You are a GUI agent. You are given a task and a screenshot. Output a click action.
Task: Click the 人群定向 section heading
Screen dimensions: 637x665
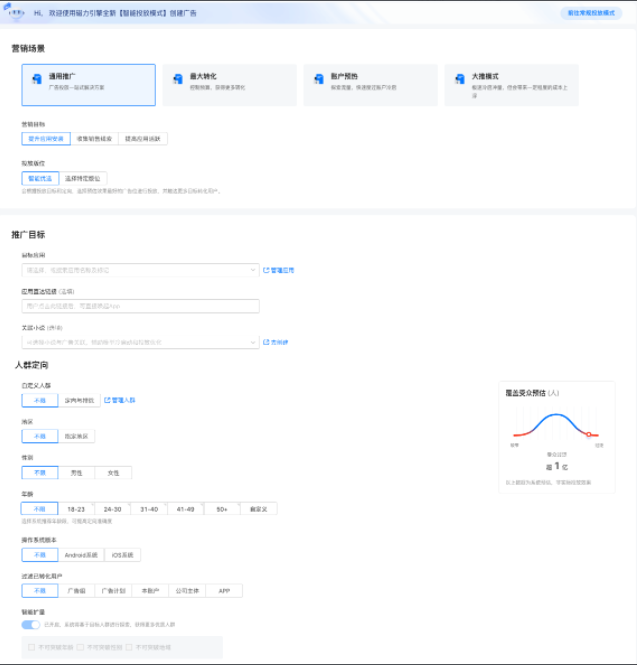(31, 365)
